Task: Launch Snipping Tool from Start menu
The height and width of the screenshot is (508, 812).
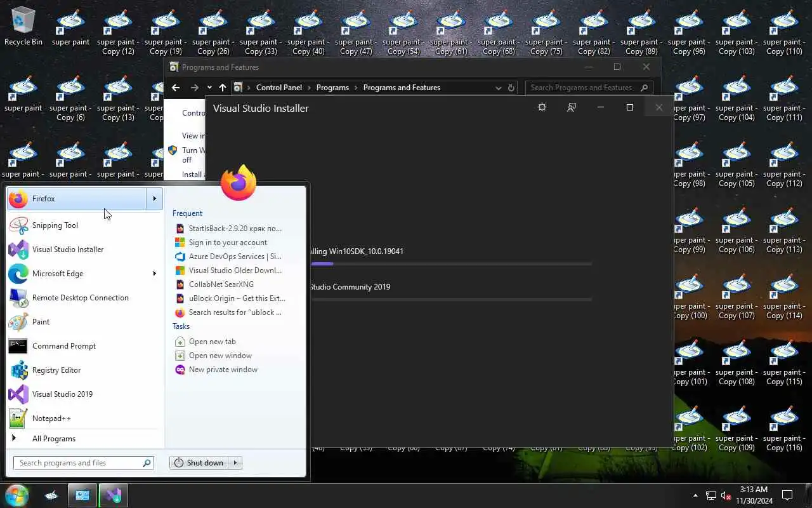Action: pos(85,225)
